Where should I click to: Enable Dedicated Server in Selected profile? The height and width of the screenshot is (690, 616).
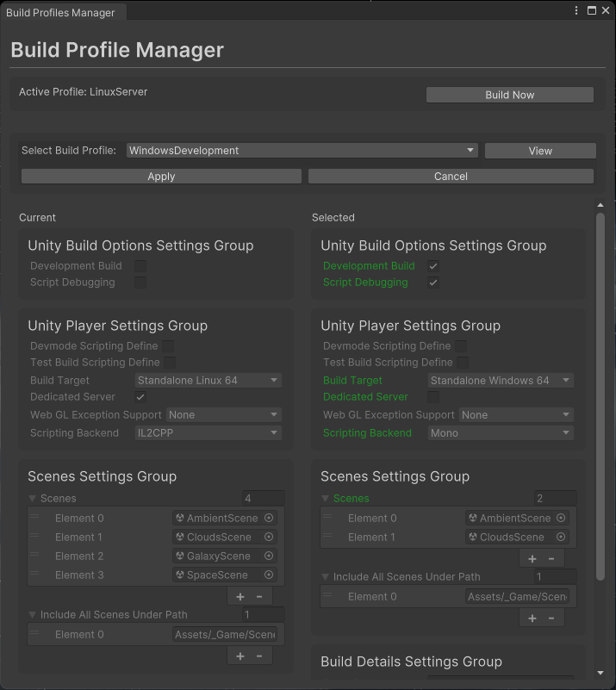(433, 397)
